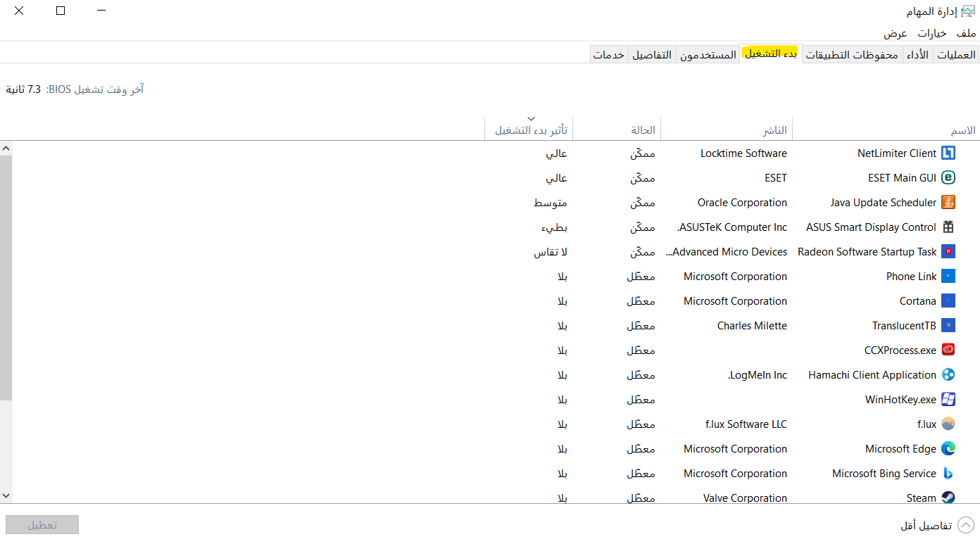Open the خيارات (Options) menu
980x544 pixels.
click(x=931, y=33)
